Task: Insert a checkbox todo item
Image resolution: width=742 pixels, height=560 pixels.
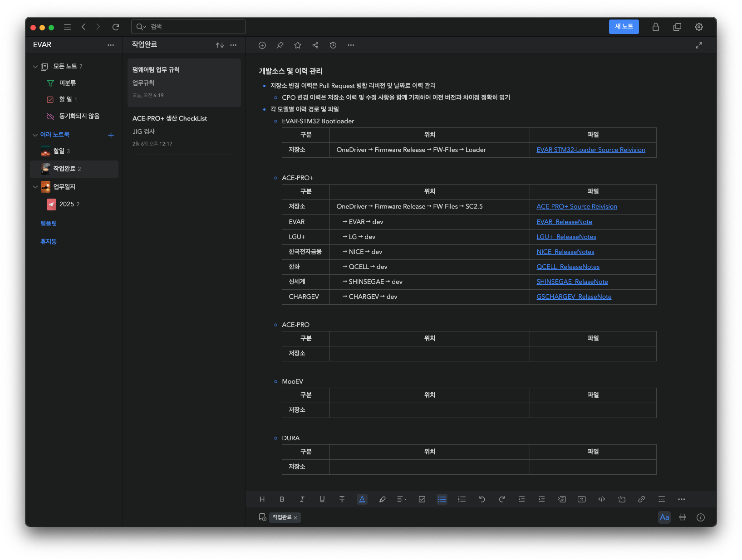Action: [x=422, y=499]
